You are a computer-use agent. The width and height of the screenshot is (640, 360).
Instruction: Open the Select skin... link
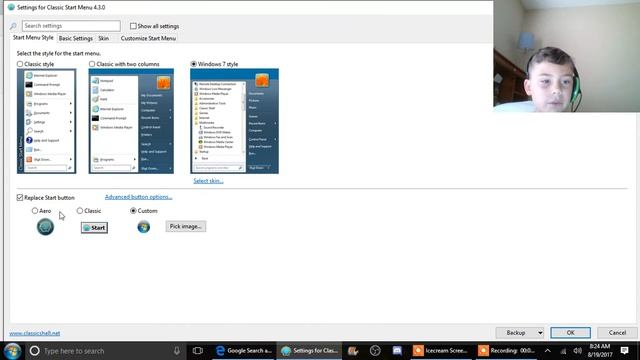pos(208,181)
